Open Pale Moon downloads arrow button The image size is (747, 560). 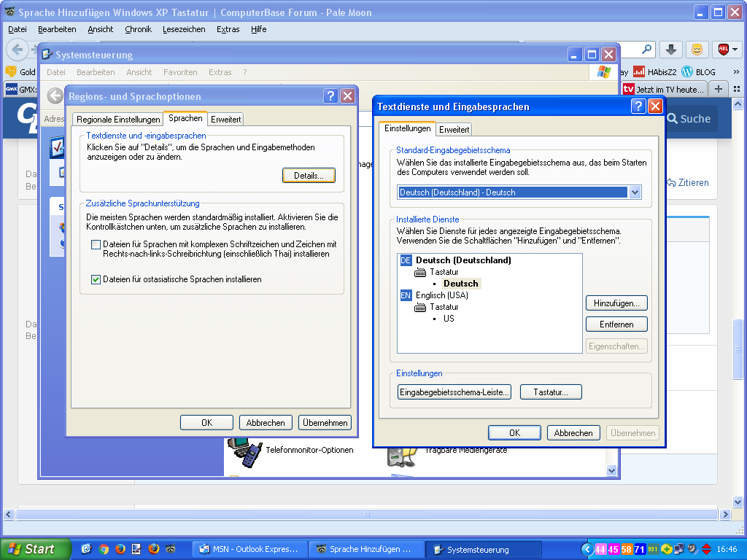[671, 49]
